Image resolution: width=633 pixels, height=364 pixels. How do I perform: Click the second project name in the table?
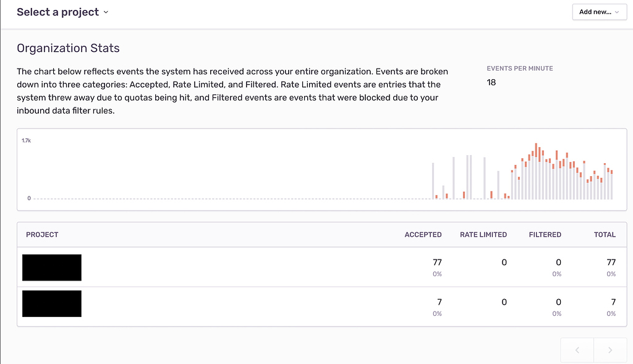pyautogui.click(x=51, y=303)
